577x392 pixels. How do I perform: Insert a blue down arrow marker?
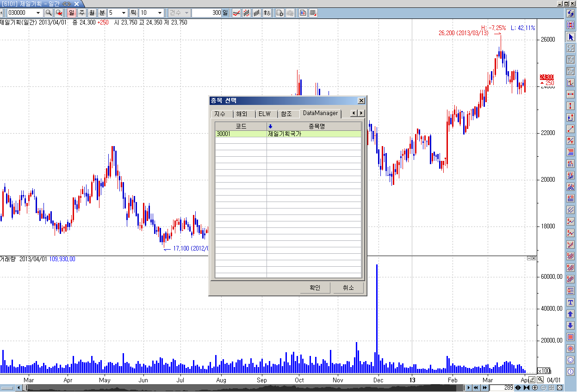coord(571,325)
